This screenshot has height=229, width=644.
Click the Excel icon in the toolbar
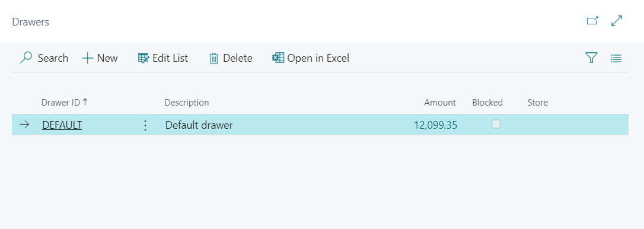pyautogui.click(x=278, y=58)
